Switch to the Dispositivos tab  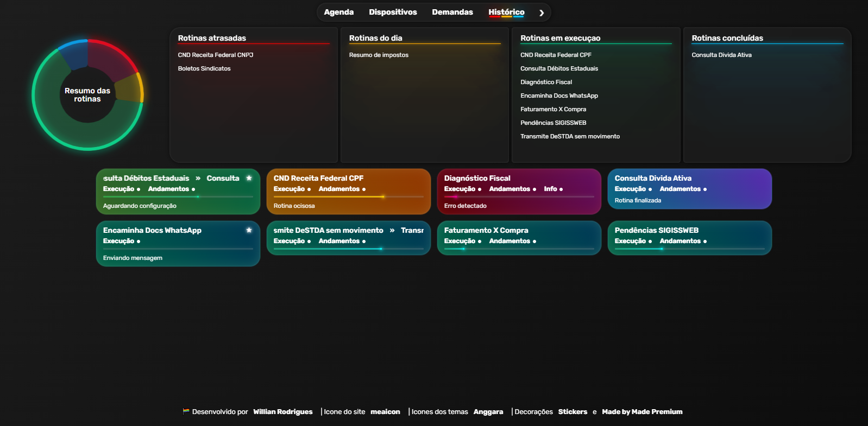[393, 12]
